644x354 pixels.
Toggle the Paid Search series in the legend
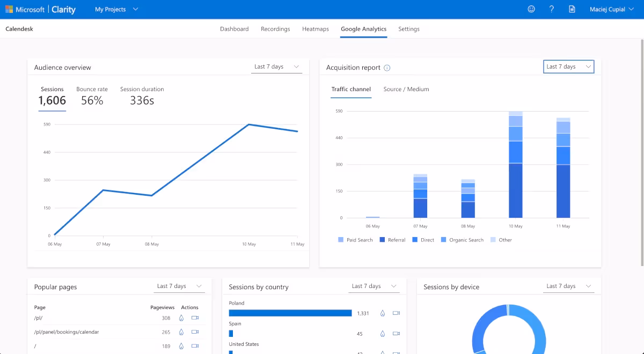pyautogui.click(x=355, y=240)
